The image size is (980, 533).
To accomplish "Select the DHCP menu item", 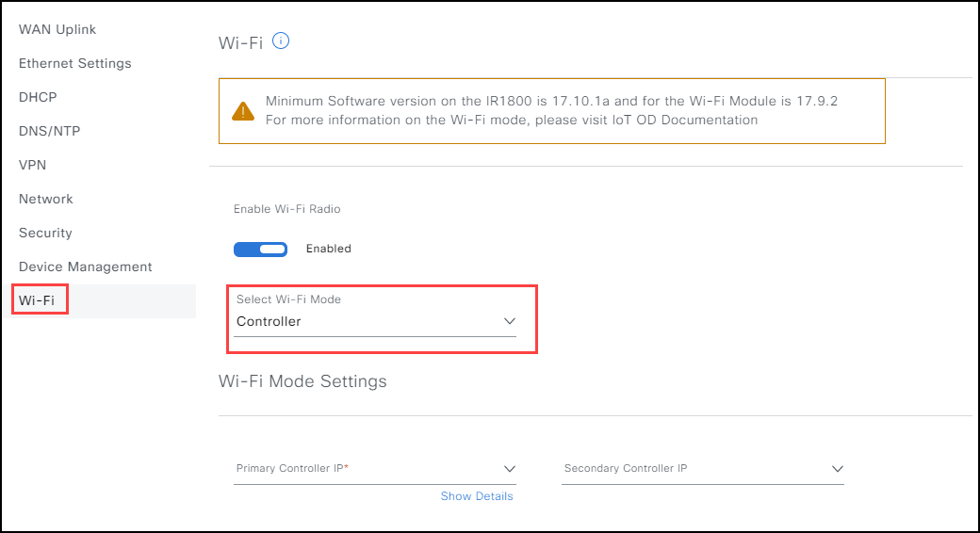I will click(x=38, y=97).
